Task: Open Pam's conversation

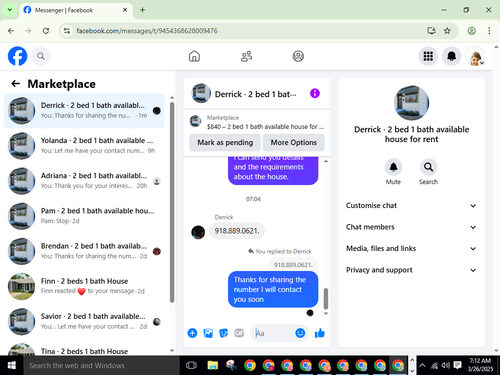Action: click(x=84, y=216)
